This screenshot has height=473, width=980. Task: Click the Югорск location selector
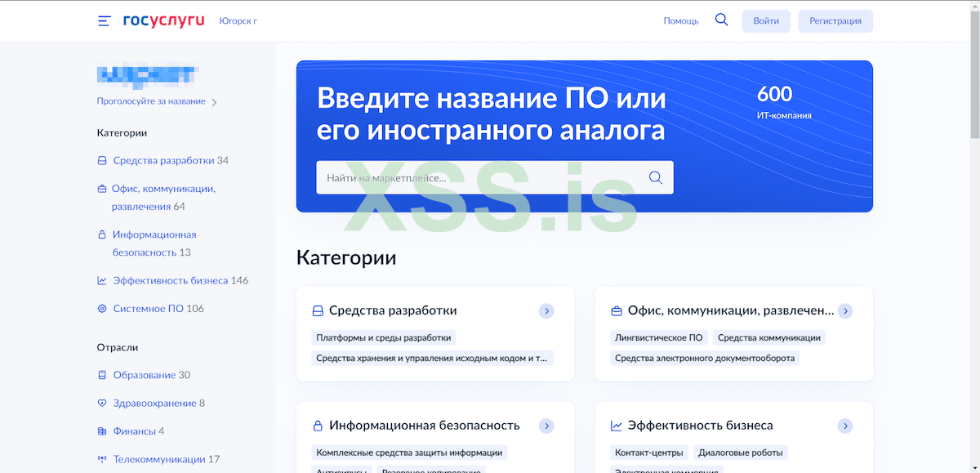tap(238, 20)
